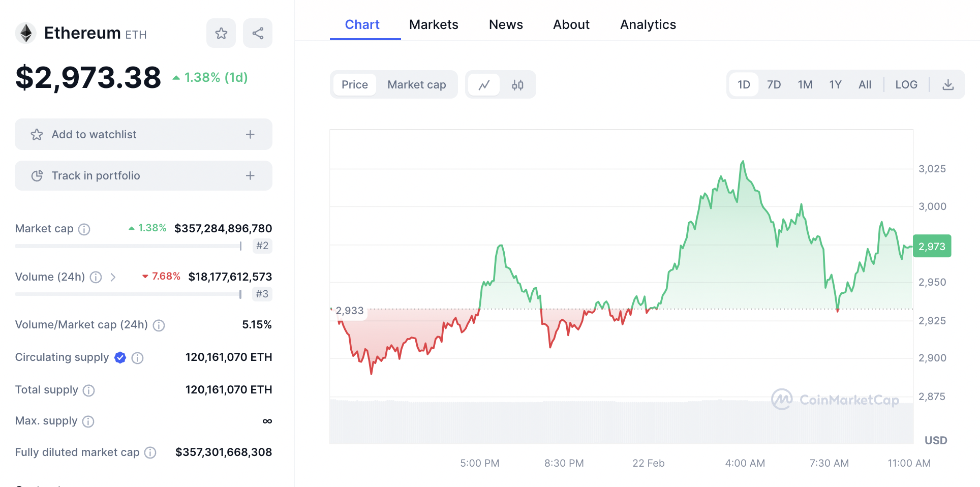Switch to candlestick chart view icon
This screenshot has height=487, width=980.
tap(517, 85)
